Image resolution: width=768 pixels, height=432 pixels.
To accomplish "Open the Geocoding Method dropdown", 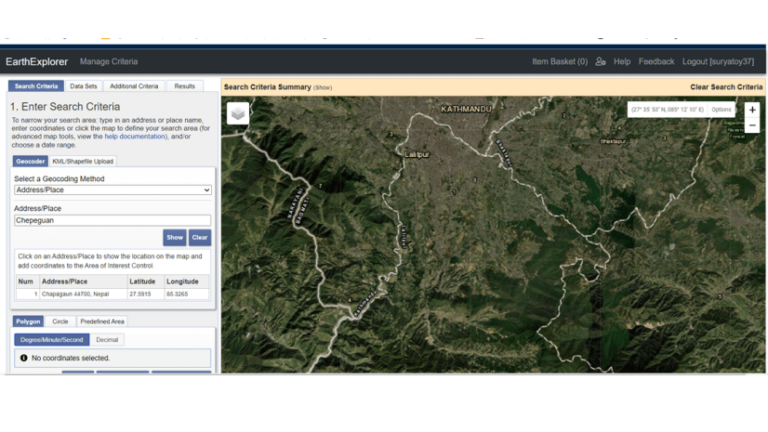I will (113, 190).
